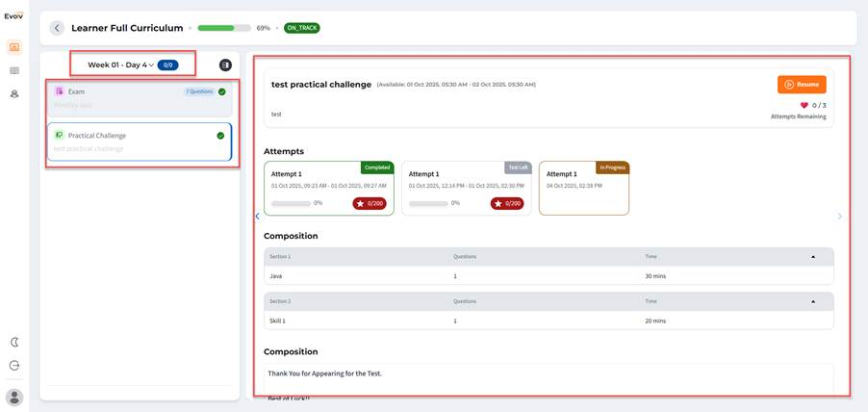Select the Exam item in the day list
This screenshot has width=868, height=412.
click(140, 98)
